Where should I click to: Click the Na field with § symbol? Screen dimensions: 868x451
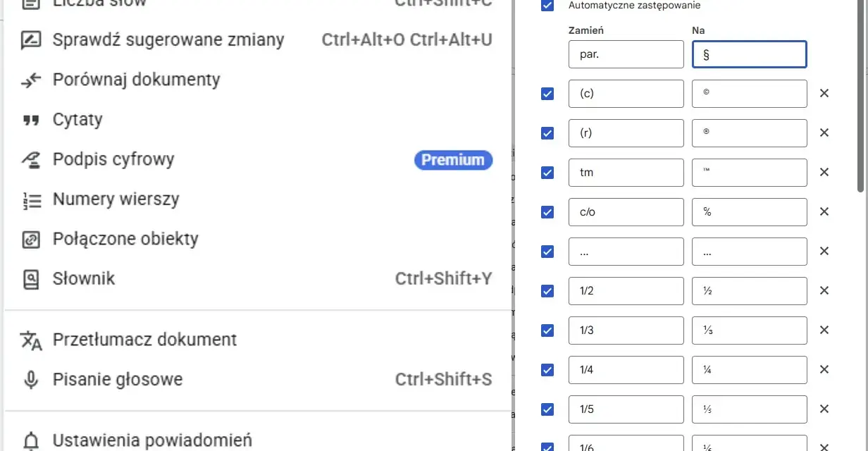[750, 54]
